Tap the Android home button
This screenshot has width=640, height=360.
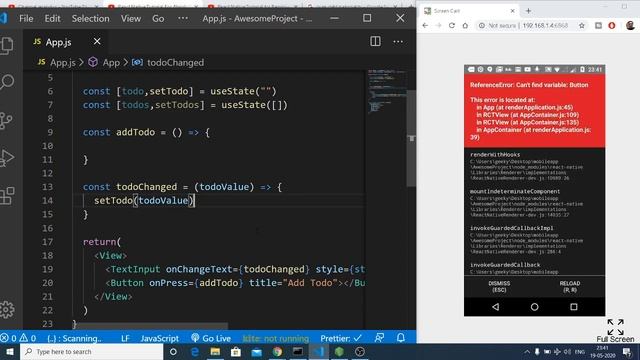point(534,307)
